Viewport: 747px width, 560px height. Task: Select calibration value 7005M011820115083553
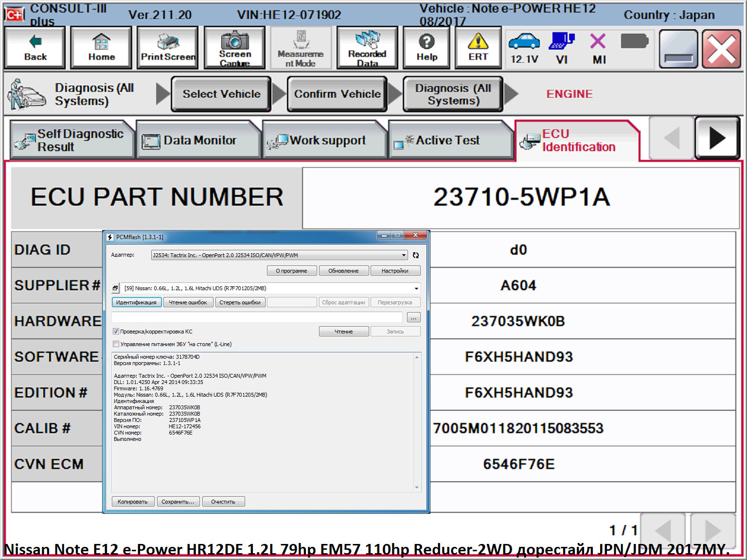pyautogui.click(x=518, y=428)
